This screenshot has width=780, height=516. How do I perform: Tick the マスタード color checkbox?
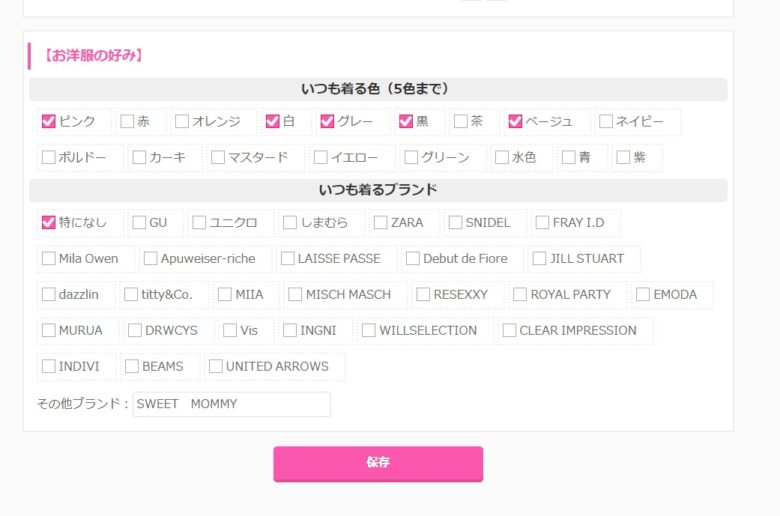point(218,158)
